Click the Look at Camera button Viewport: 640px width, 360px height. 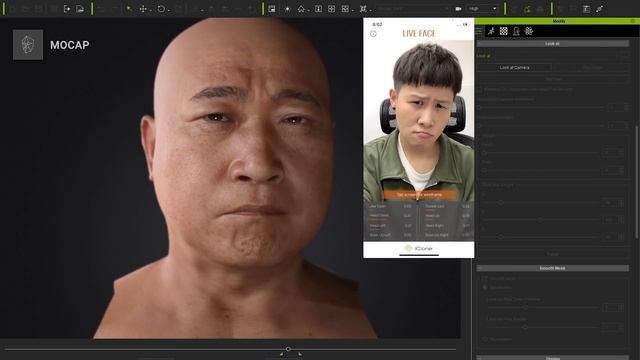[514, 68]
